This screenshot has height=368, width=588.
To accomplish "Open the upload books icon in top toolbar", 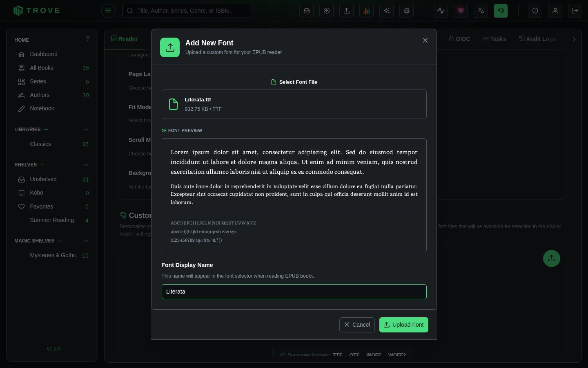I will pyautogui.click(x=347, y=11).
